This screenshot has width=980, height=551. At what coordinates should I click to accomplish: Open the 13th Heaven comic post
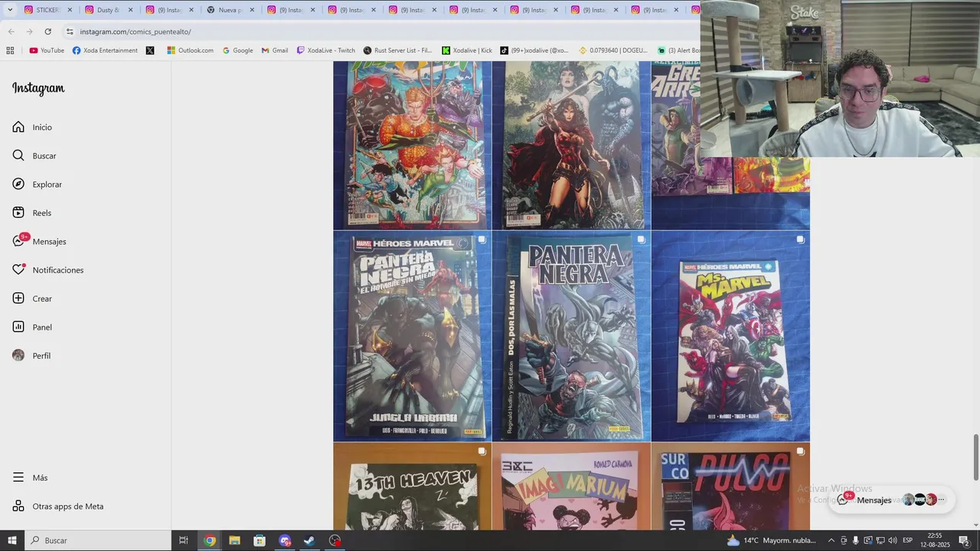(412, 487)
